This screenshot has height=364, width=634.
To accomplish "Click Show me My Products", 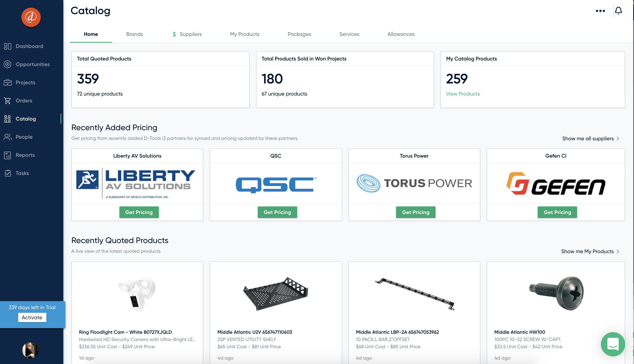I will (590, 251).
